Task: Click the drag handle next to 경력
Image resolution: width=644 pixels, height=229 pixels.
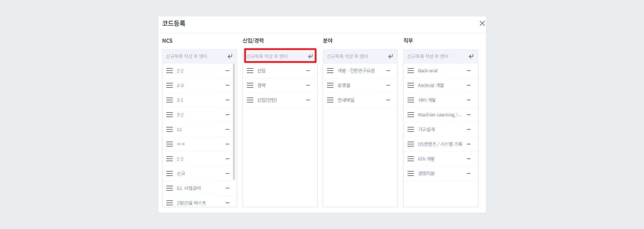Action: [x=250, y=85]
